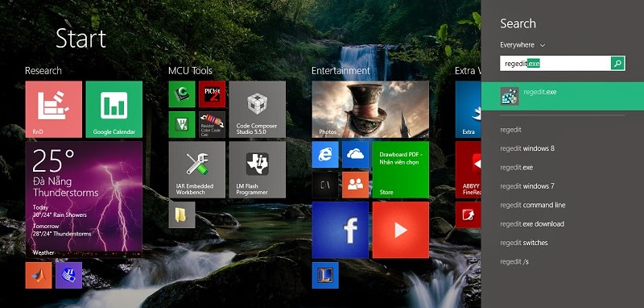
Task: Open the highlighted regedit.exe app result
Action: point(562,96)
